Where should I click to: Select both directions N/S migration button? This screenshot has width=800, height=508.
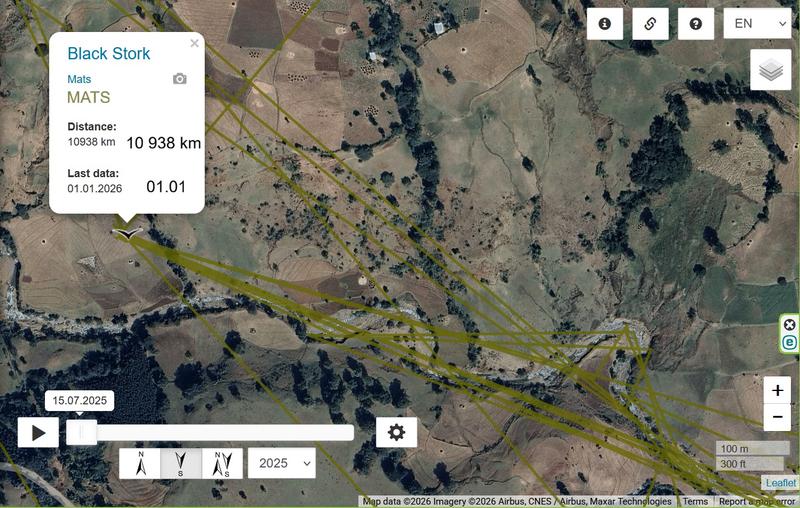(222, 463)
